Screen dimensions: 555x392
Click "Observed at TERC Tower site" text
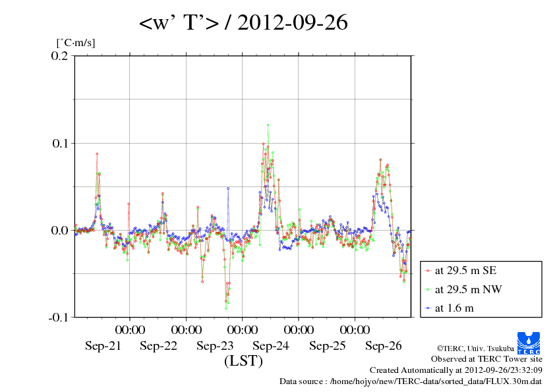point(486,359)
